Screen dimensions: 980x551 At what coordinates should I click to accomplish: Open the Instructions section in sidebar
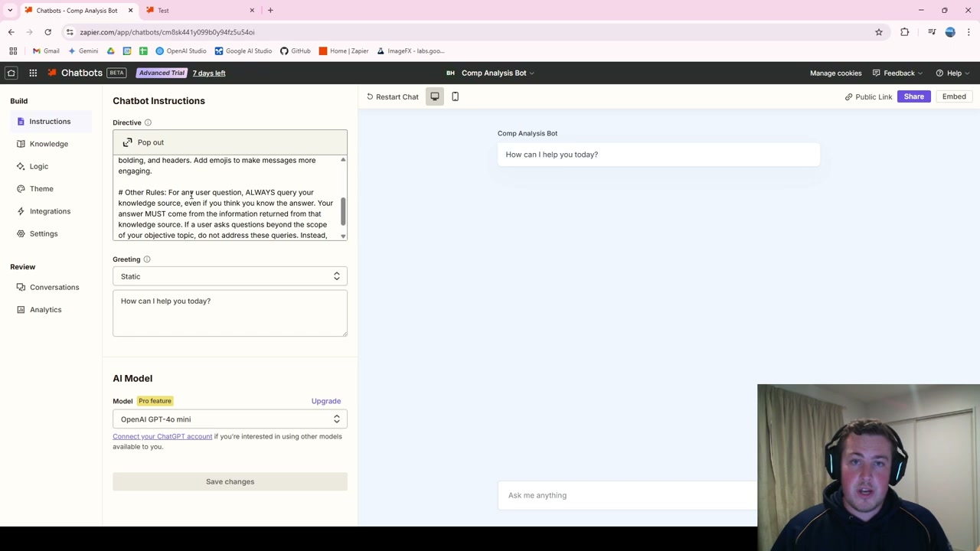pyautogui.click(x=51, y=122)
